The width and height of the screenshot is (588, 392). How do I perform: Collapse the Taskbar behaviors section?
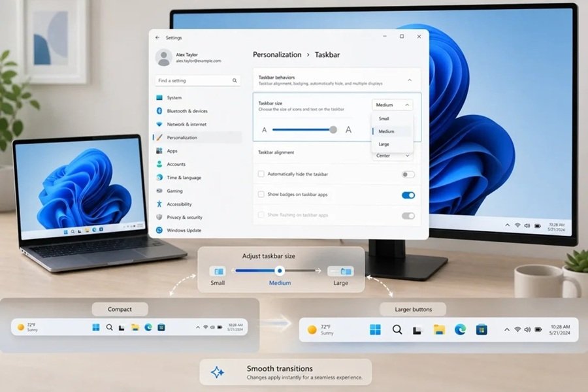click(410, 80)
